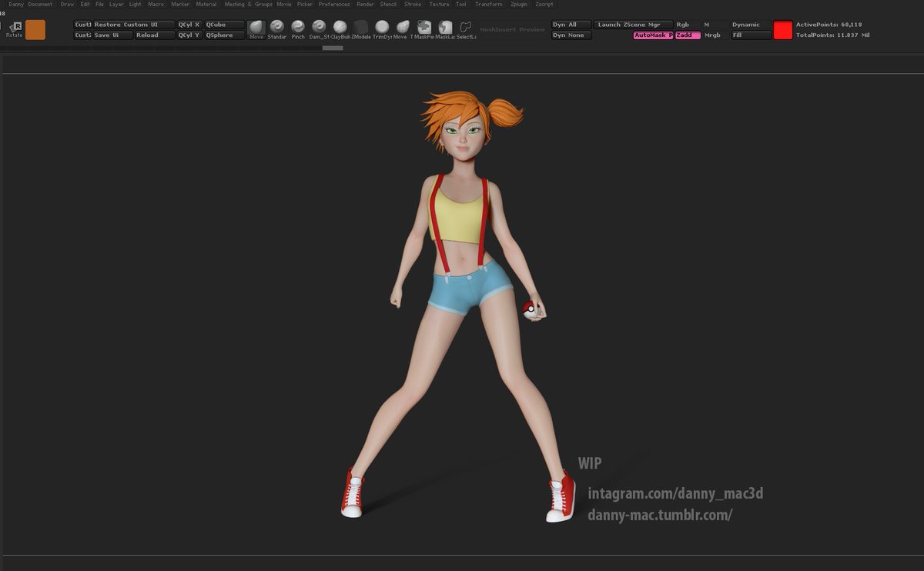Select the TrimDynamic brush
This screenshot has width=924, height=571.
pos(382,29)
